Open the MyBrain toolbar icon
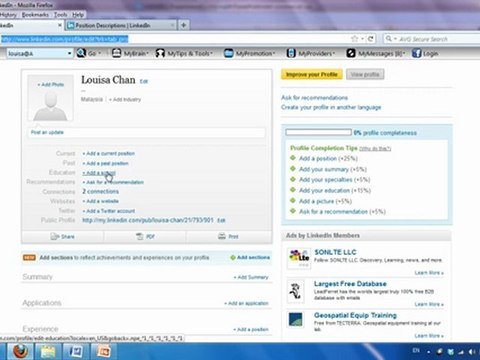This screenshot has width=480, height=360. [x=116, y=53]
